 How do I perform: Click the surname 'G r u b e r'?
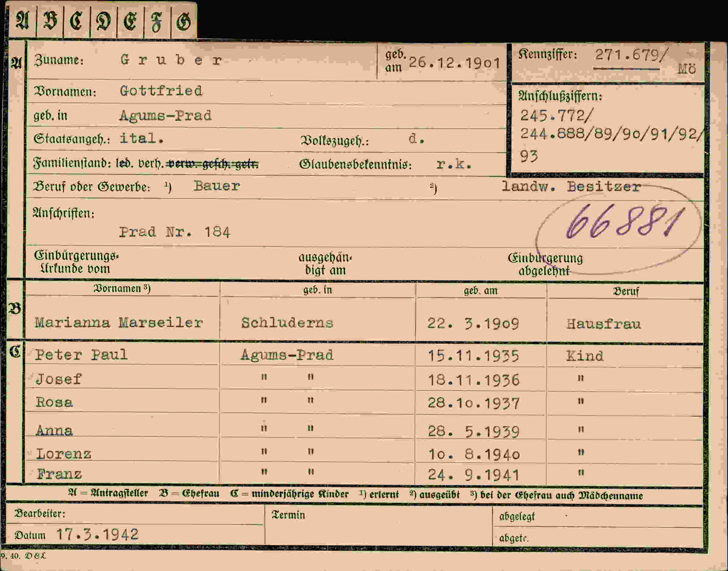[171, 60]
